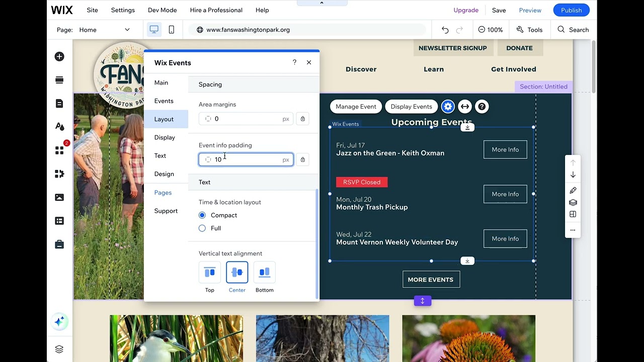The image size is (644, 362).
Task: Switch to Design tab in panel
Action: pyautogui.click(x=166, y=174)
